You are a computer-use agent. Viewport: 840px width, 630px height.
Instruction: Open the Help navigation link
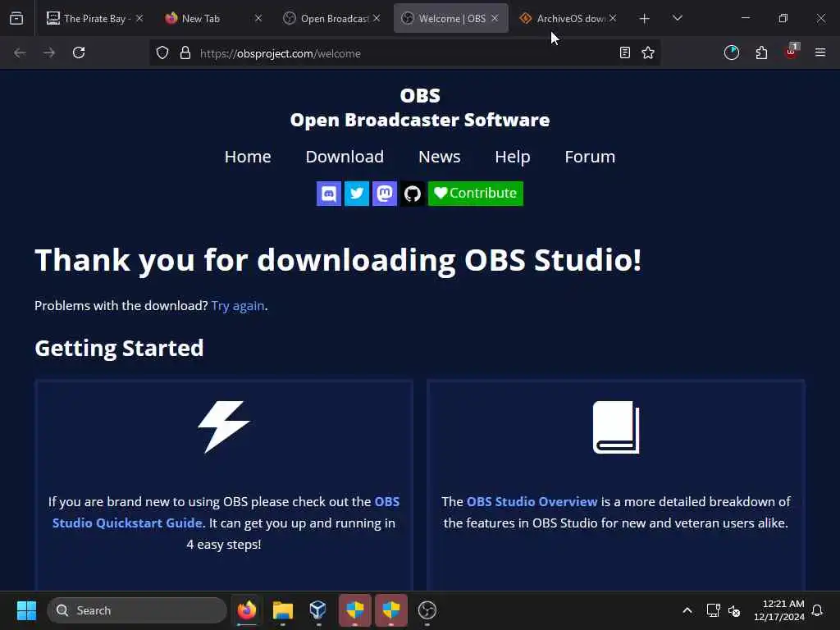pos(513,157)
